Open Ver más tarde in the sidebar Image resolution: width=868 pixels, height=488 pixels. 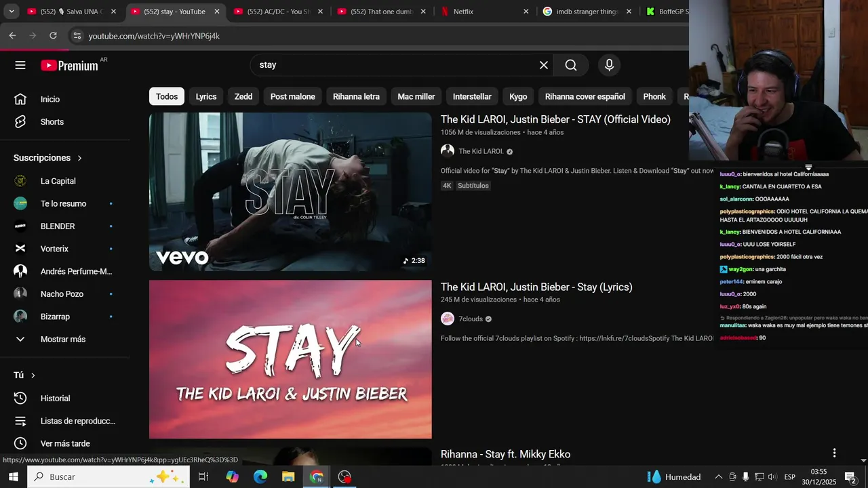pos(65,443)
